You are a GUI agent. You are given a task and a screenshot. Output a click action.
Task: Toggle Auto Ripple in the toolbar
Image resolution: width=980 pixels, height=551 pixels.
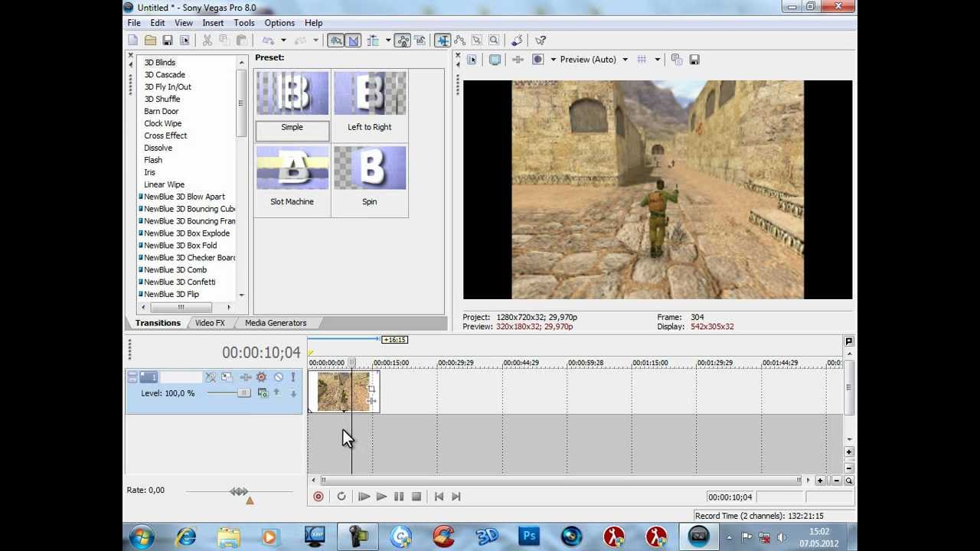[x=373, y=41]
